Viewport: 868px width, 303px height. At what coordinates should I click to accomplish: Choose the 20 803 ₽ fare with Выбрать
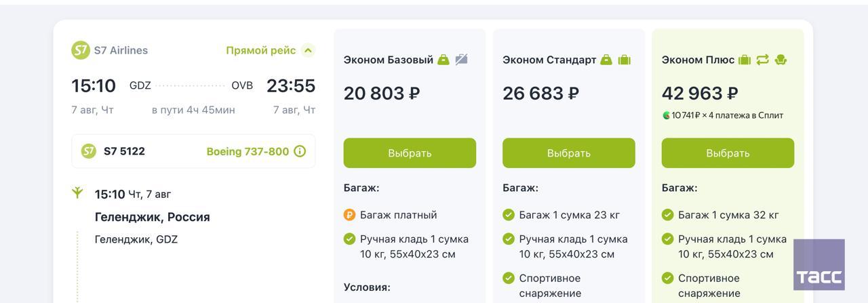[410, 153]
